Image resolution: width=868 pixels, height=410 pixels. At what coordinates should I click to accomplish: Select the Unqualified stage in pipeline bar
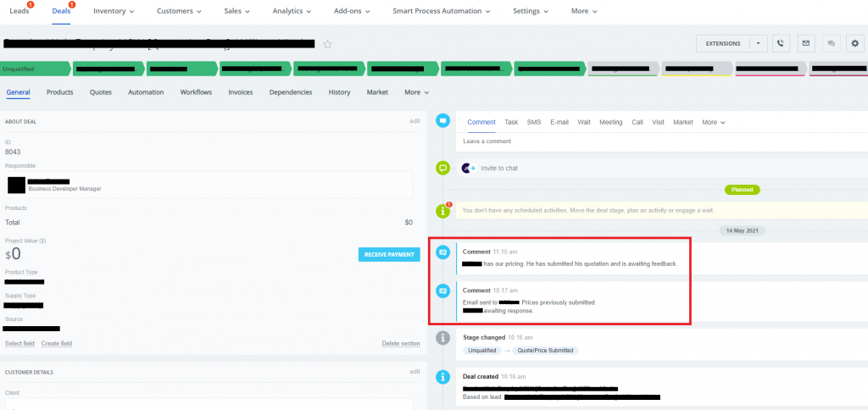(x=34, y=69)
